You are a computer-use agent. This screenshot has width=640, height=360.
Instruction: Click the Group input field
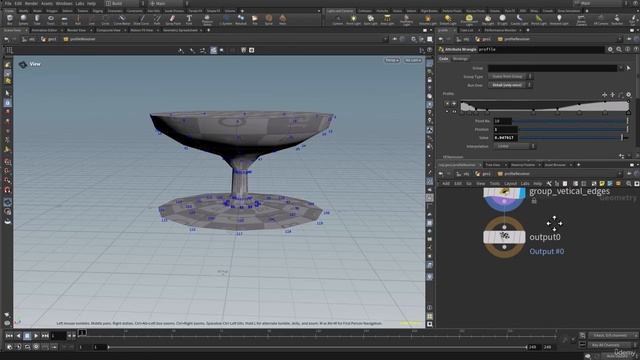click(x=552, y=68)
